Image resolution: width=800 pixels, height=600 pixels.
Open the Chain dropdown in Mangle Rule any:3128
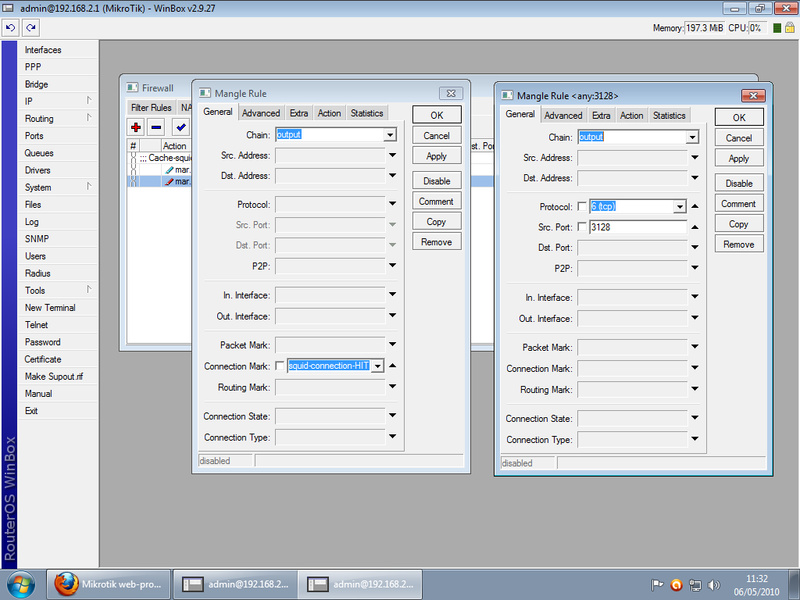(x=692, y=137)
